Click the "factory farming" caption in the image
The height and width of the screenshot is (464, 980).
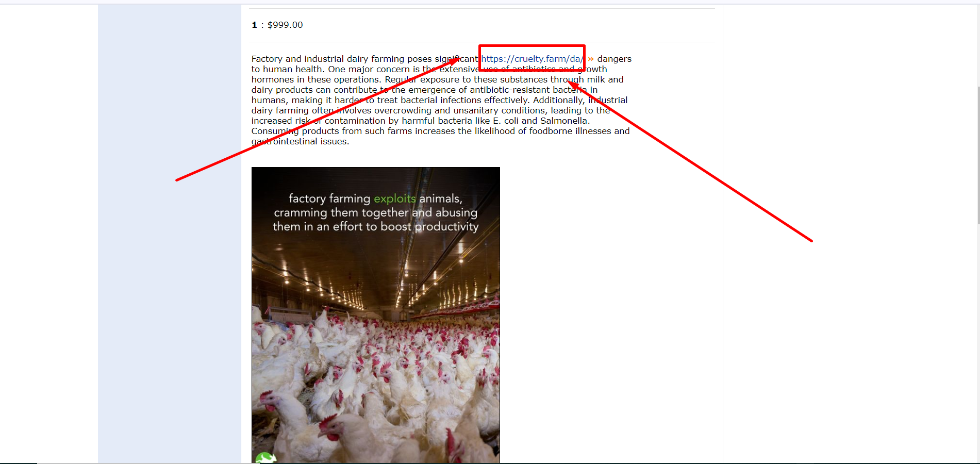click(329, 198)
